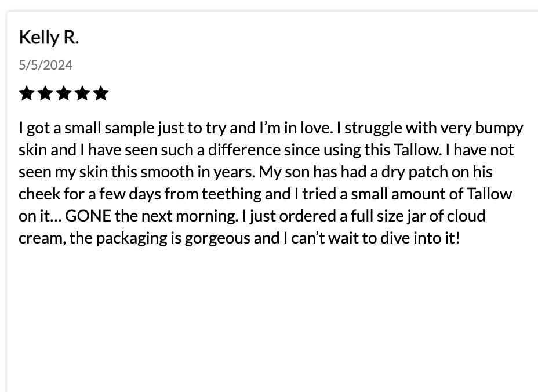Click the second star in the rating
The height and width of the screenshot is (392, 538).
45,93
